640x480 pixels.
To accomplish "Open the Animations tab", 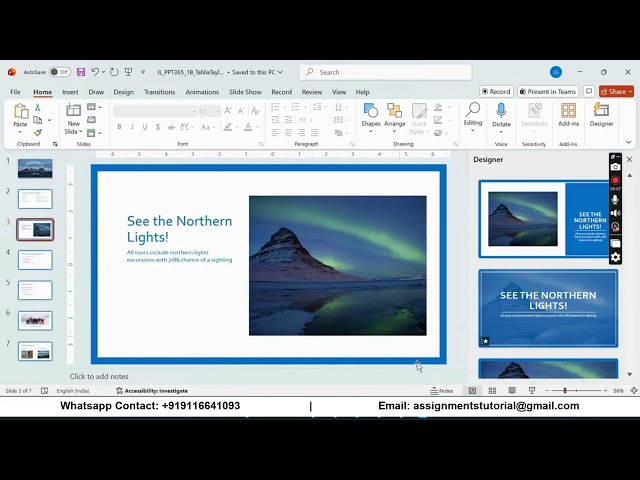I will pyautogui.click(x=202, y=92).
